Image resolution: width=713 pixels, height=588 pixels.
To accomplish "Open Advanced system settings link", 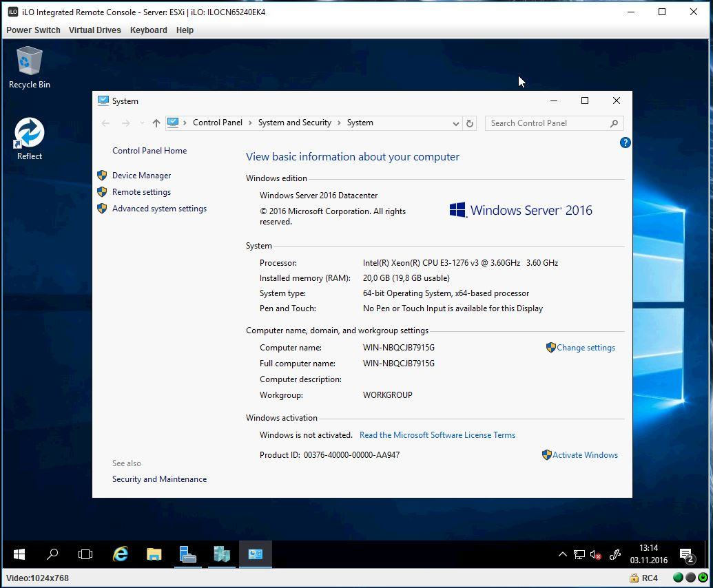I will 159,209.
